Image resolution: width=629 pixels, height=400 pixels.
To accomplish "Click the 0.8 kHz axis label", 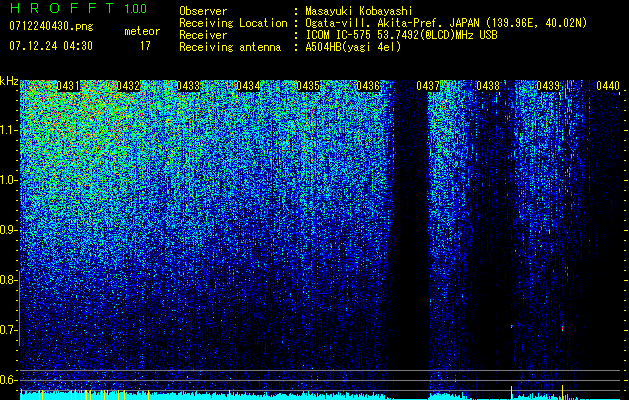I will click(8, 280).
